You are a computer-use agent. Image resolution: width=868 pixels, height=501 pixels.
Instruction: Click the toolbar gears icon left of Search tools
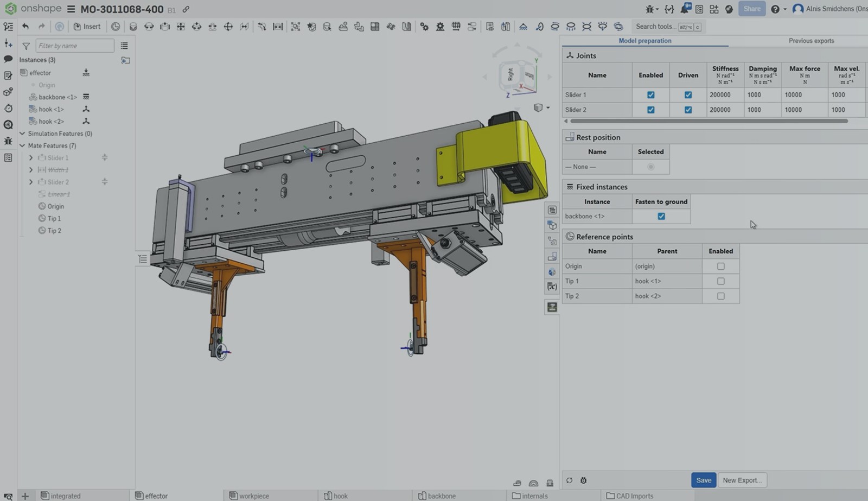coord(424,27)
